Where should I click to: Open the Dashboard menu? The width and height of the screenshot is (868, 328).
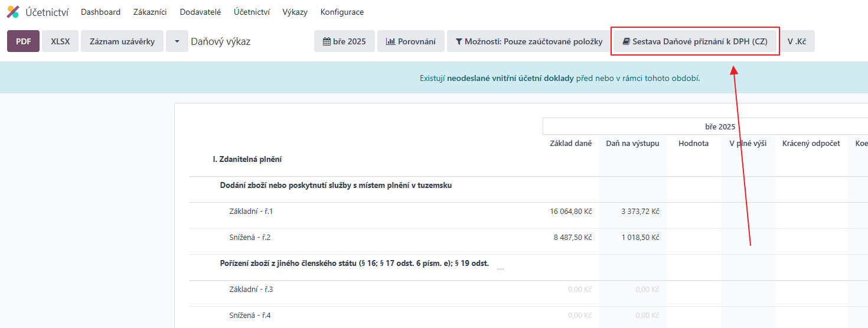(100, 12)
